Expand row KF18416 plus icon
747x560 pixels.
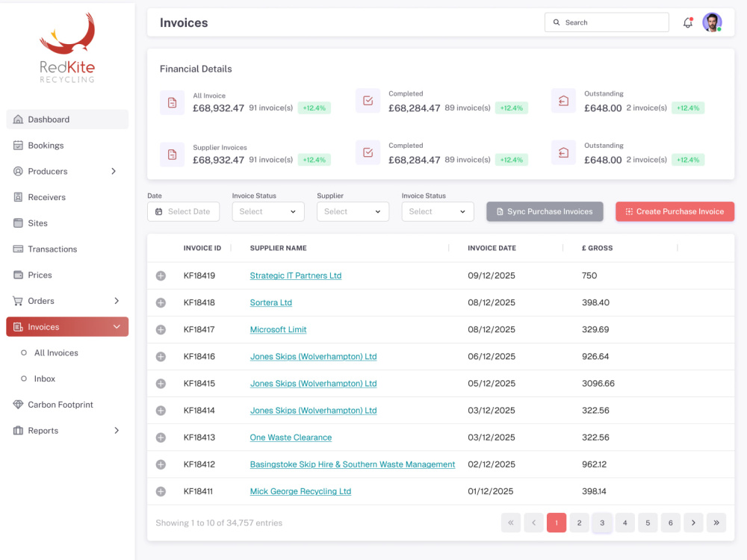(161, 357)
